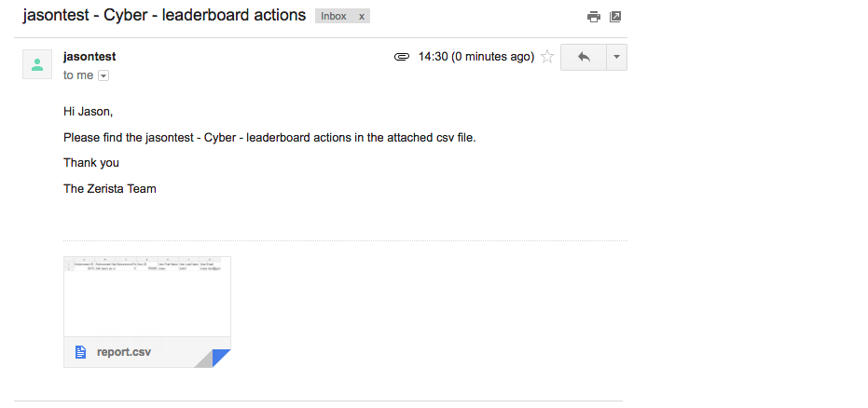Click the blue document icon for report.csv

pos(81,352)
